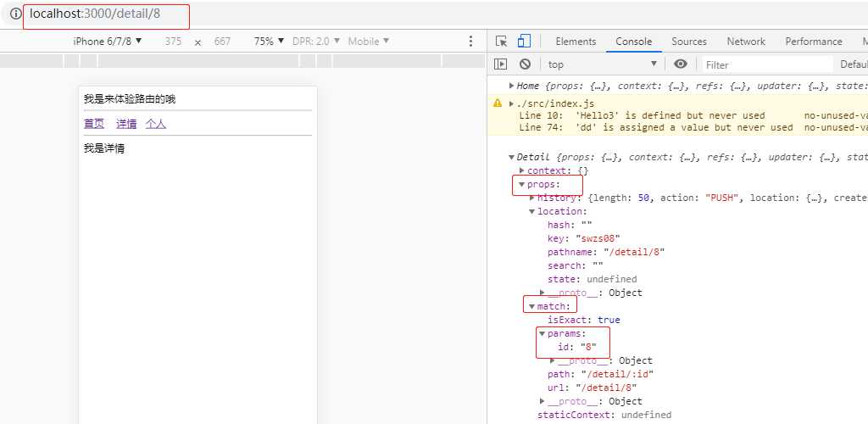868x424 pixels.
Task: Open the iPhone 6/7/8 device dropdown
Action: [x=108, y=42]
